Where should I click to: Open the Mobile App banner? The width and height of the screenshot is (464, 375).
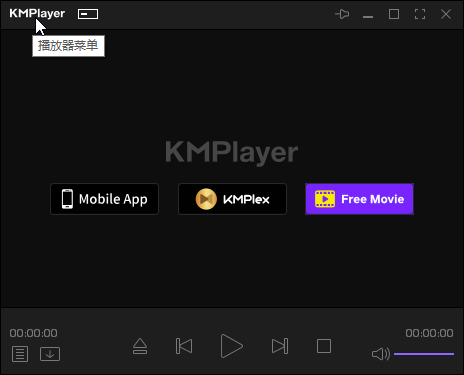click(x=104, y=199)
